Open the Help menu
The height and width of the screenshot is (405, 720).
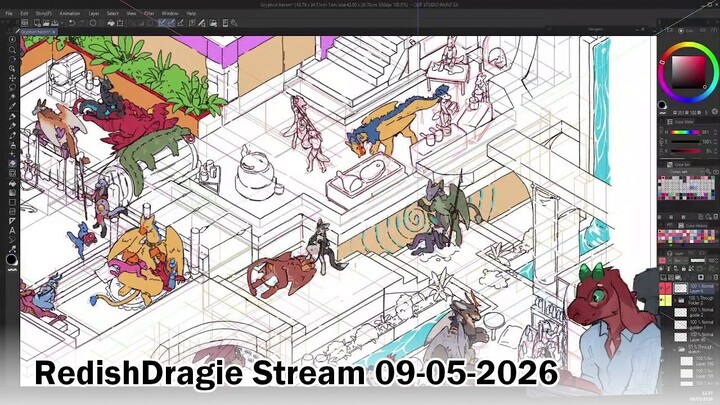[x=191, y=13]
